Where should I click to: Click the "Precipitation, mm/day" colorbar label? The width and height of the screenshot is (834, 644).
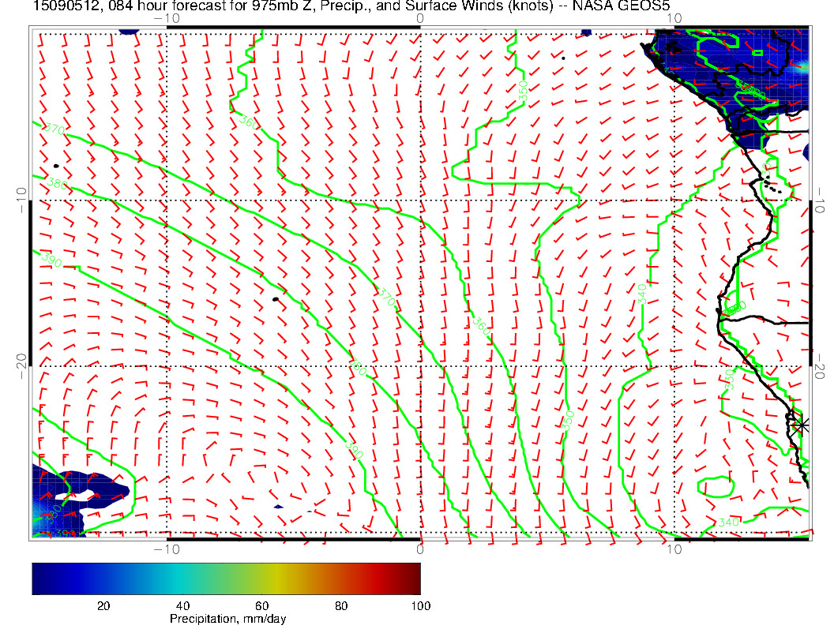(227, 620)
